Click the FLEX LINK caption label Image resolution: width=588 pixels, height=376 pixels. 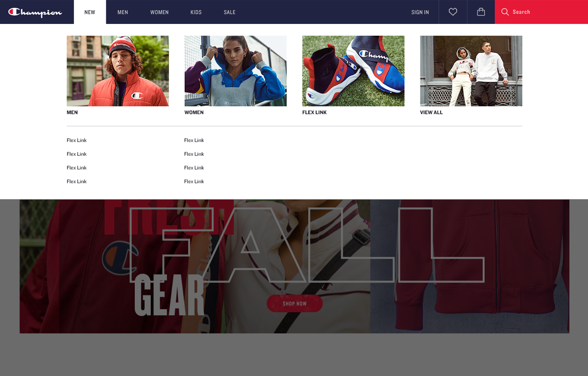(x=315, y=113)
